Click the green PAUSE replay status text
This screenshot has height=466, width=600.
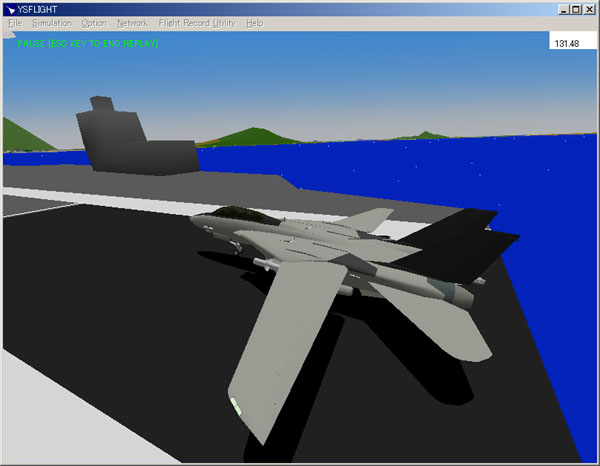pyautogui.click(x=88, y=44)
